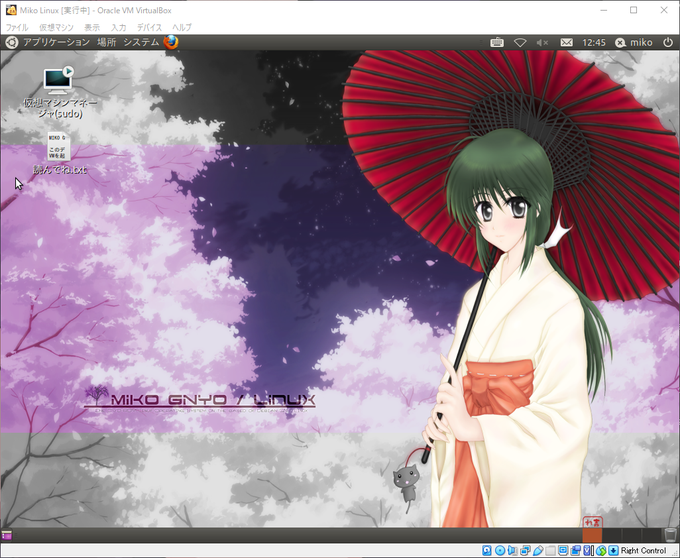Click the mouse integration status icon
This screenshot has width=680, height=558.
tap(601, 551)
